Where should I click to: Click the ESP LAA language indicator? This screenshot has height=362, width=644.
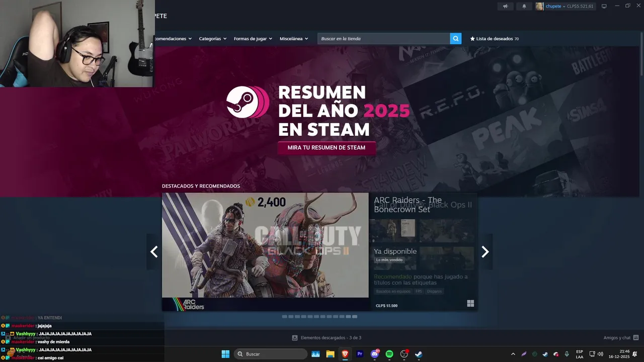[580, 354]
